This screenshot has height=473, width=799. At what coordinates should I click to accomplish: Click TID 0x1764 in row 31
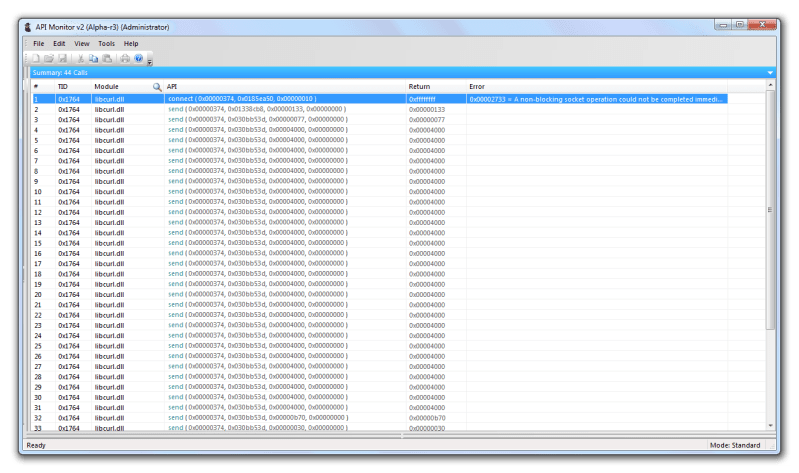pos(69,408)
